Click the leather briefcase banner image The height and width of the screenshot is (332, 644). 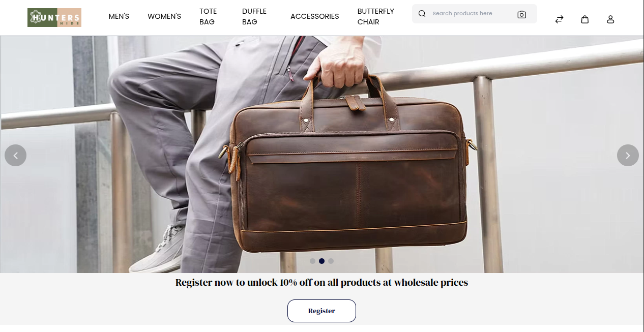click(322, 154)
